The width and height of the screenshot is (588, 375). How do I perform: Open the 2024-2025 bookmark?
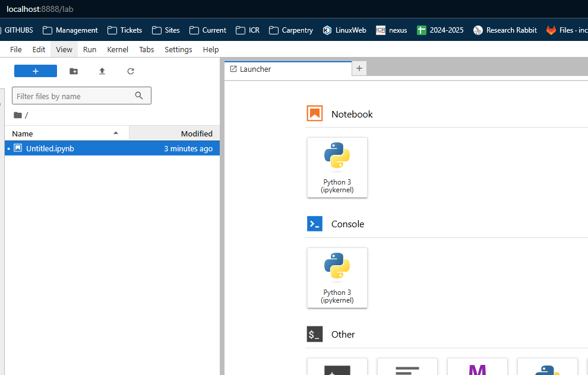(x=440, y=30)
